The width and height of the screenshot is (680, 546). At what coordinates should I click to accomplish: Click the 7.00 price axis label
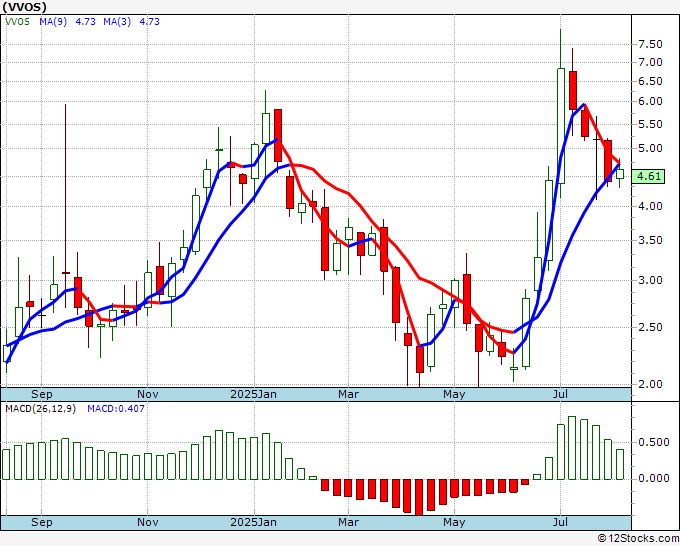pos(650,62)
